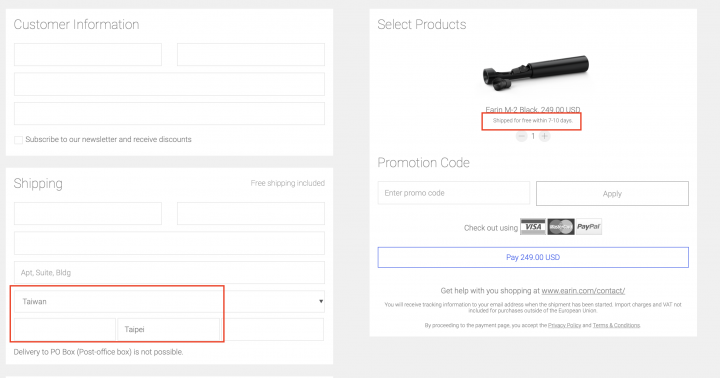Click the plus quantity button
720x378 pixels.
[x=545, y=136]
